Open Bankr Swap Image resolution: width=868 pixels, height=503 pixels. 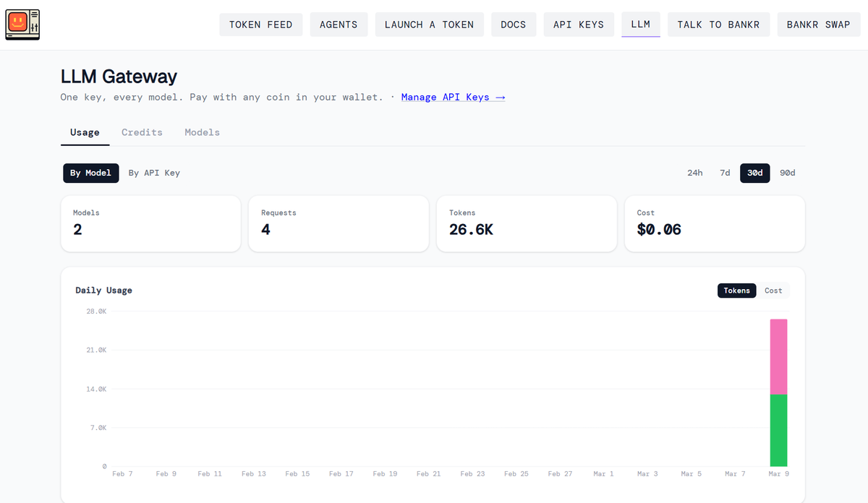click(x=819, y=25)
